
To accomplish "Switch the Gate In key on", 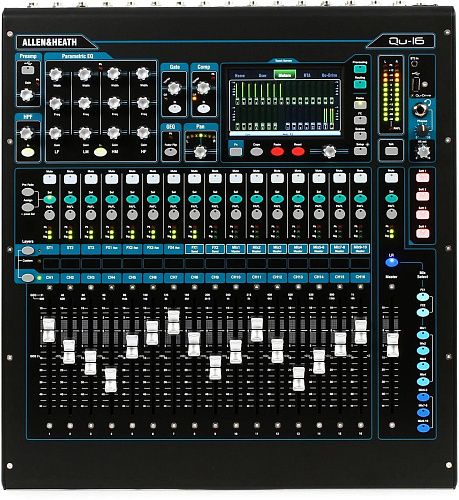I will pos(175,109).
